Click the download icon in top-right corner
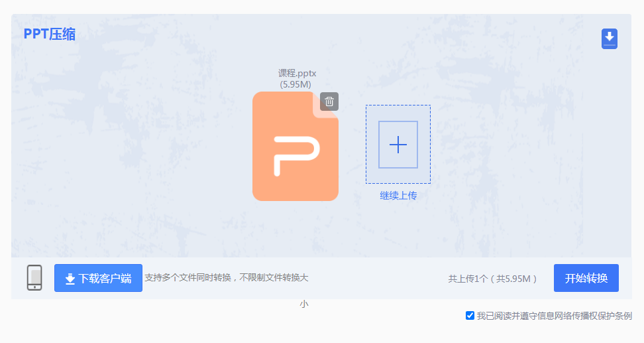Screen dimensions: 644x343 (610, 39)
